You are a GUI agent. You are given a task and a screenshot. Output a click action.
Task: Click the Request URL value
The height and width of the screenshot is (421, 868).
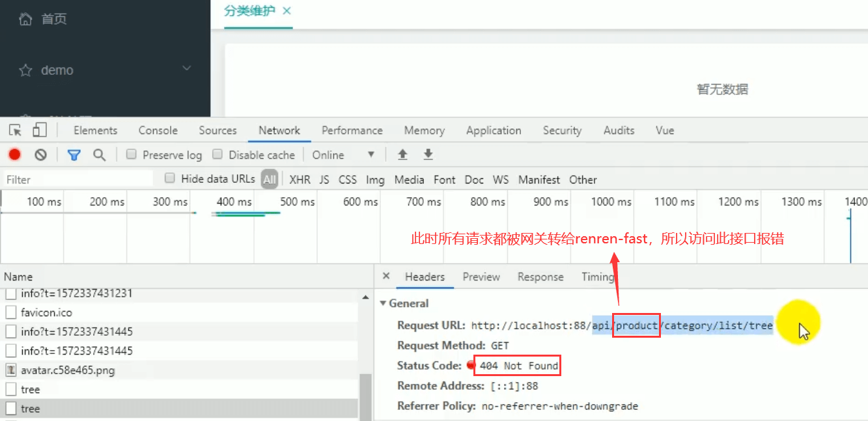pyautogui.click(x=622, y=325)
